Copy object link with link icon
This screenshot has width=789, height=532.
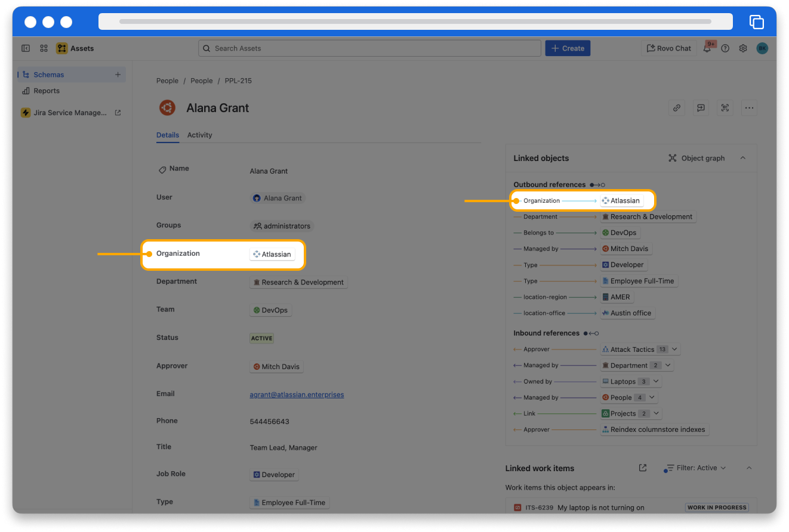click(x=676, y=108)
